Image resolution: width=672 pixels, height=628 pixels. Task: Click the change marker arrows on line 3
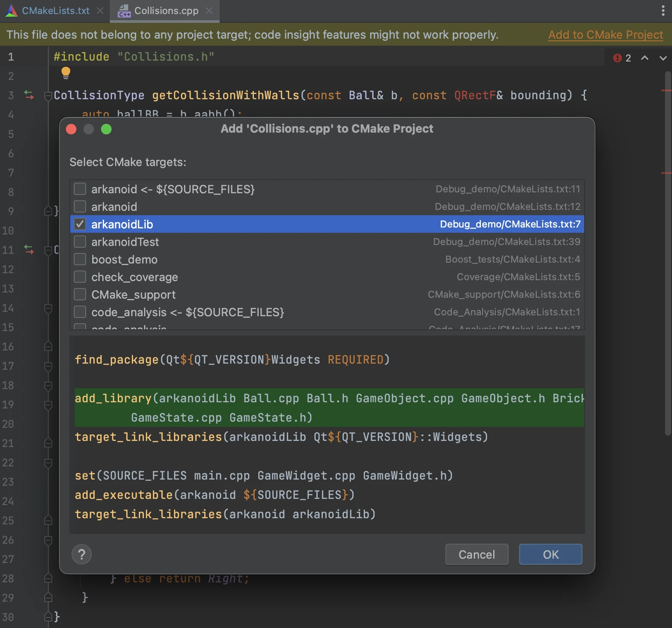(29, 95)
